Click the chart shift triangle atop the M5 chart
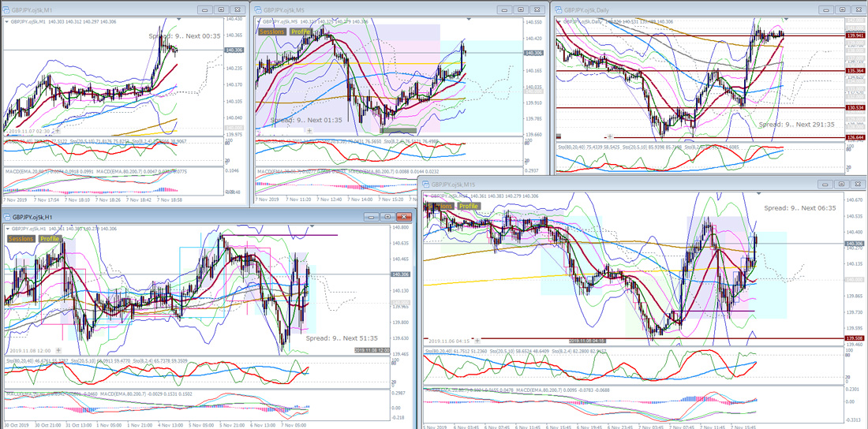The height and width of the screenshot is (429, 868). (x=469, y=19)
